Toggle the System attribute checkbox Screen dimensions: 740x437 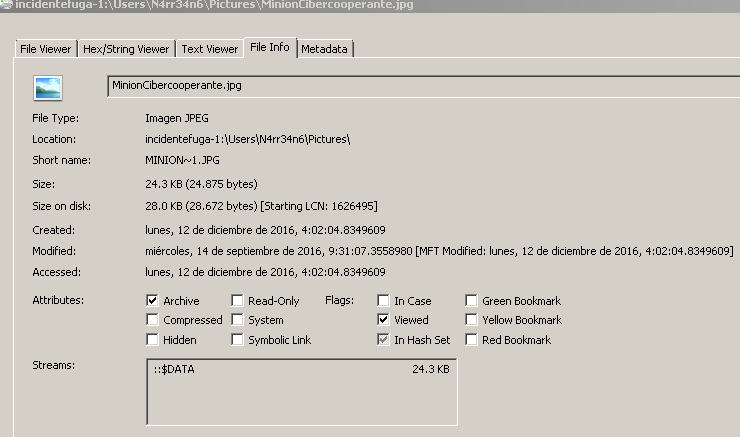click(x=237, y=320)
